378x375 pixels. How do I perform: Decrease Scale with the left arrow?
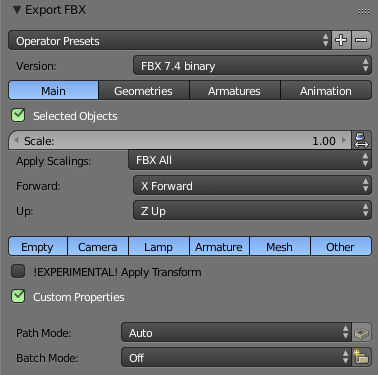16,140
